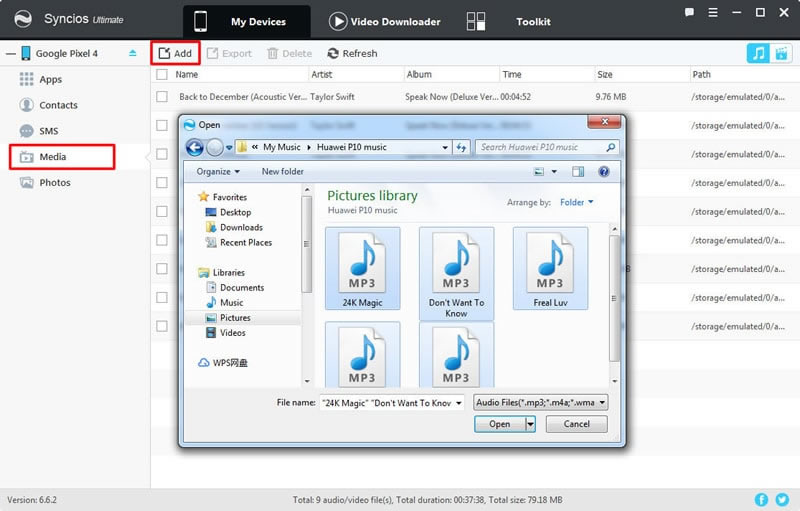Viewport: 800px width, 511px height.
Task: Click the Back button in Open dialog
Action: [195, 147]
